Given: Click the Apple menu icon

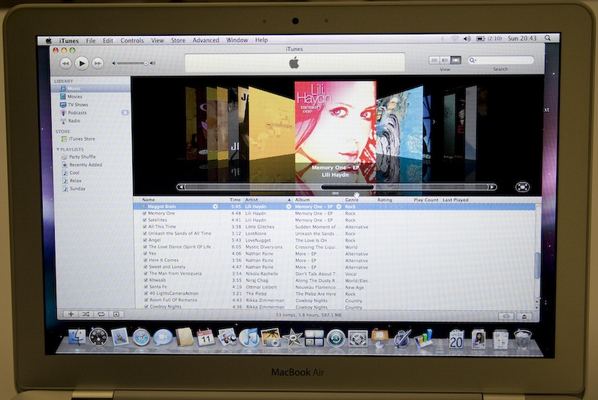Looking at the screenshot, I should click(48, 41).
